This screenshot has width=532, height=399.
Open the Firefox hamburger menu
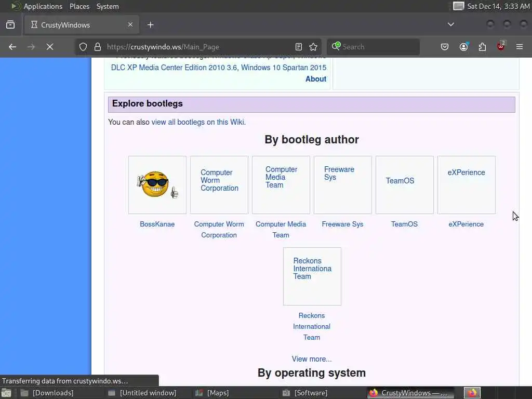[520, 47]
